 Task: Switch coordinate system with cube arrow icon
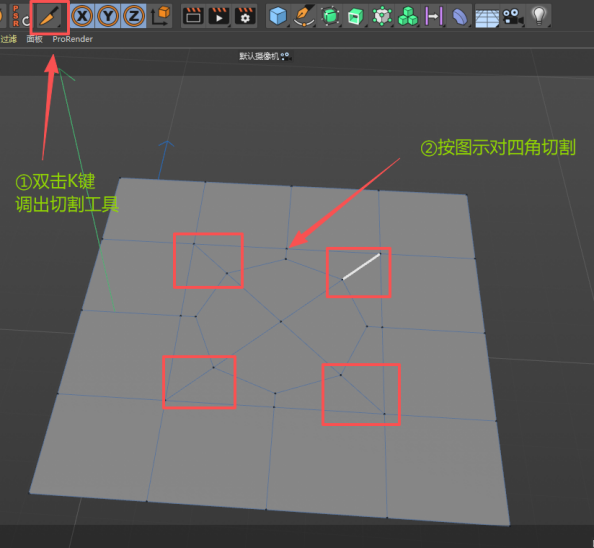point(160,16)
